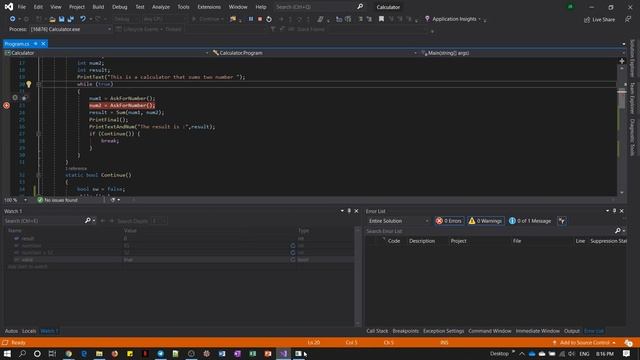Click the bookmark toolbar icon

coord(381,19)
